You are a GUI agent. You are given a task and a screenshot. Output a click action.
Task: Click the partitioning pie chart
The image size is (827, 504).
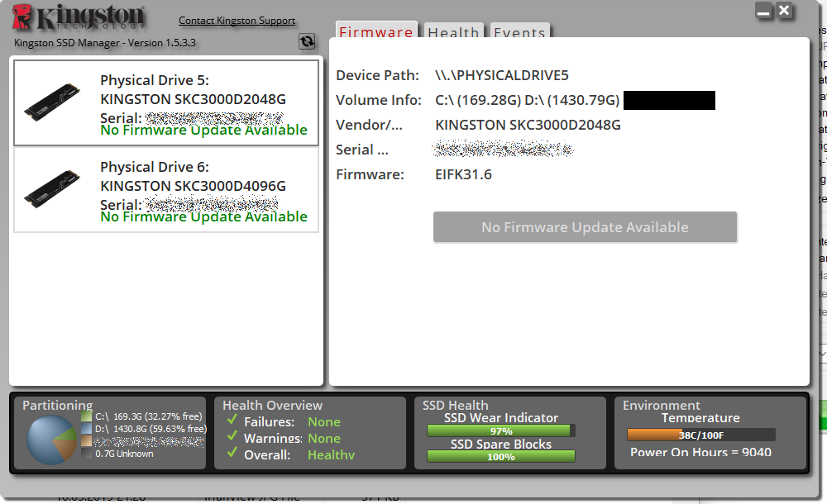click(x=51, y=440)
